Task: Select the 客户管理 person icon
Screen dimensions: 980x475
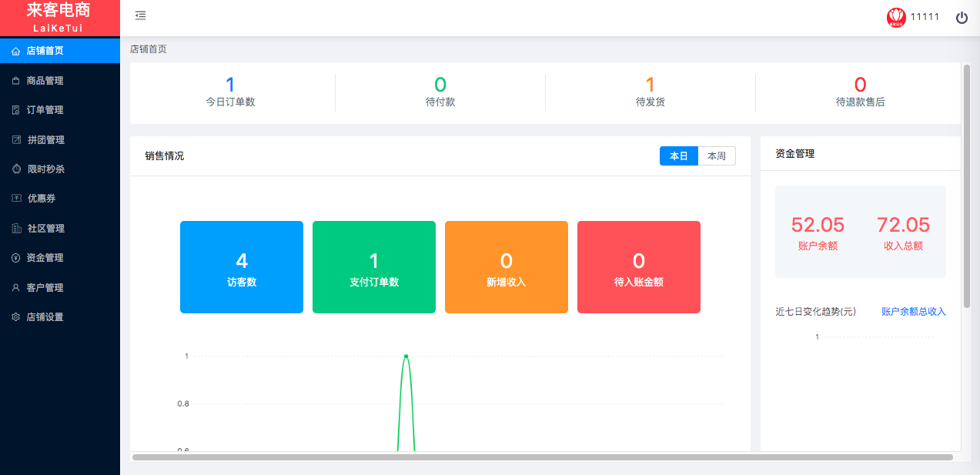Action: [15, 288]
